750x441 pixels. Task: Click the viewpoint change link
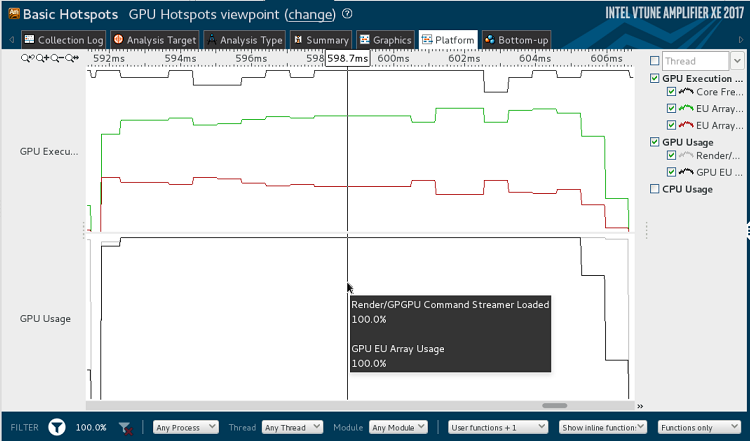[x=310, y=14]
